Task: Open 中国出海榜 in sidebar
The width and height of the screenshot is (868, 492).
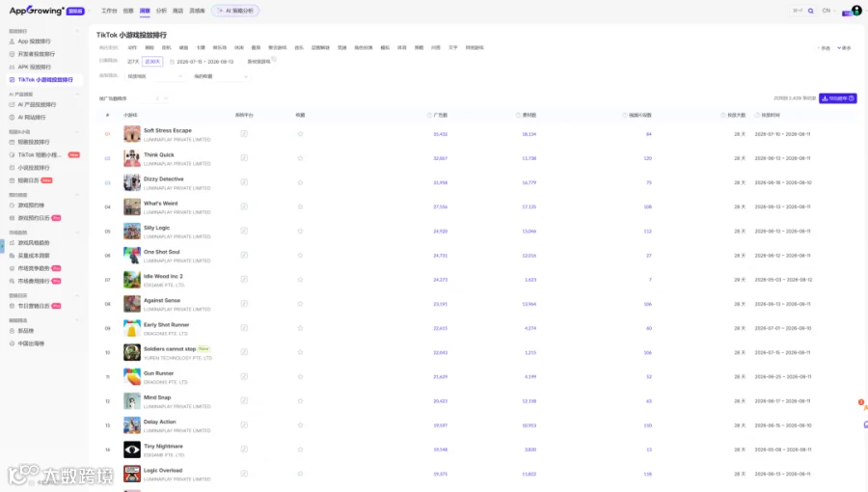Action: tap(31, 343)
